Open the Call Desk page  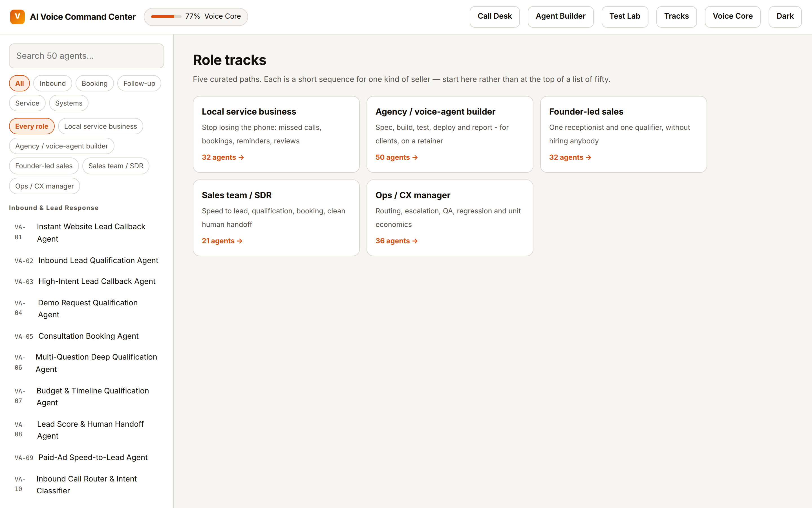click(x=495, y=16)
